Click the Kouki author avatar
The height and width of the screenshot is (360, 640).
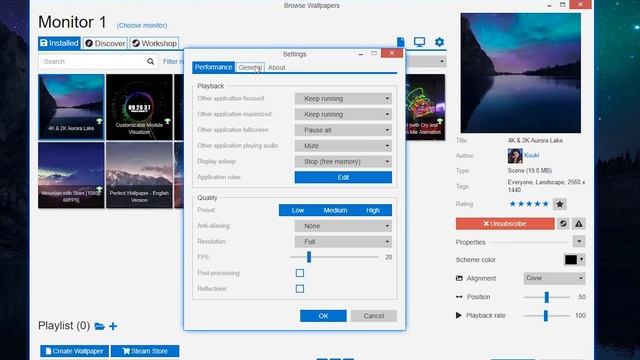[x=515, y=156]
